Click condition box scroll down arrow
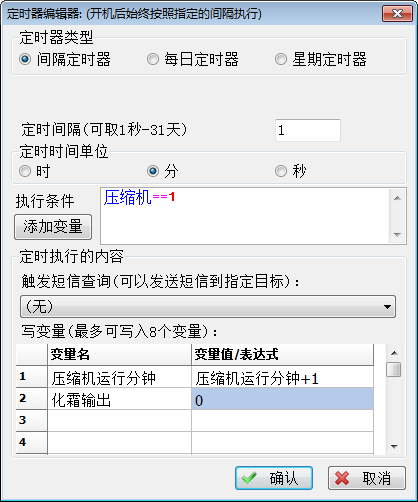Viewport: 418px width, 502px height. (x=397, y=235)
